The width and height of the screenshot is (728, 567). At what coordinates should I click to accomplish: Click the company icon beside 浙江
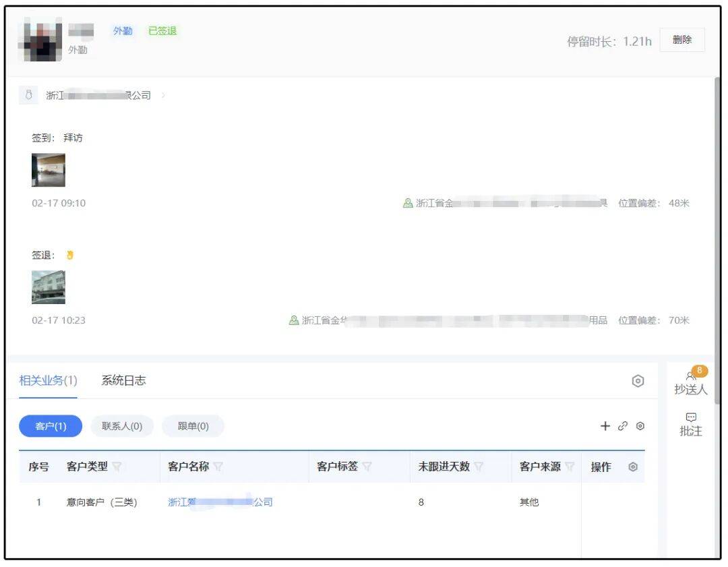[28, 95]
